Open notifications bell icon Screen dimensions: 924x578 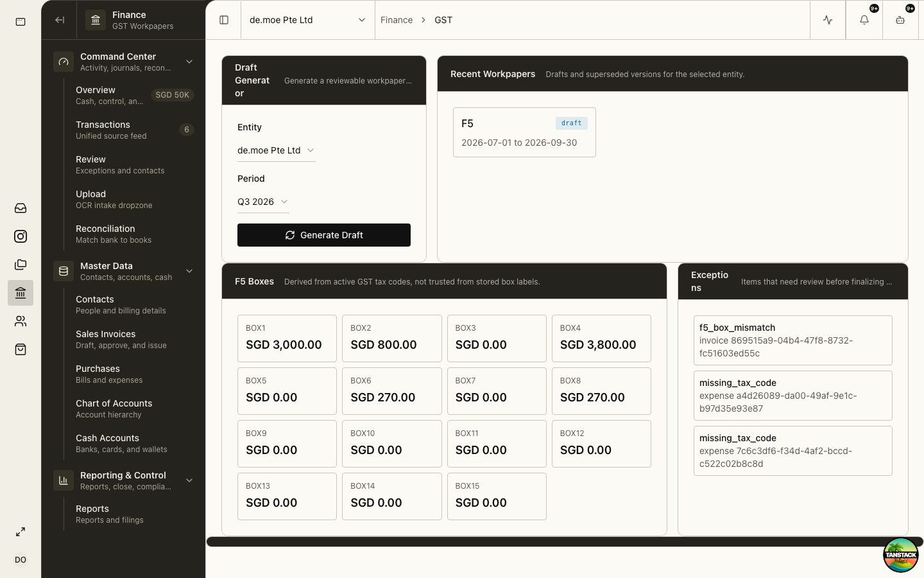[864, 20]
